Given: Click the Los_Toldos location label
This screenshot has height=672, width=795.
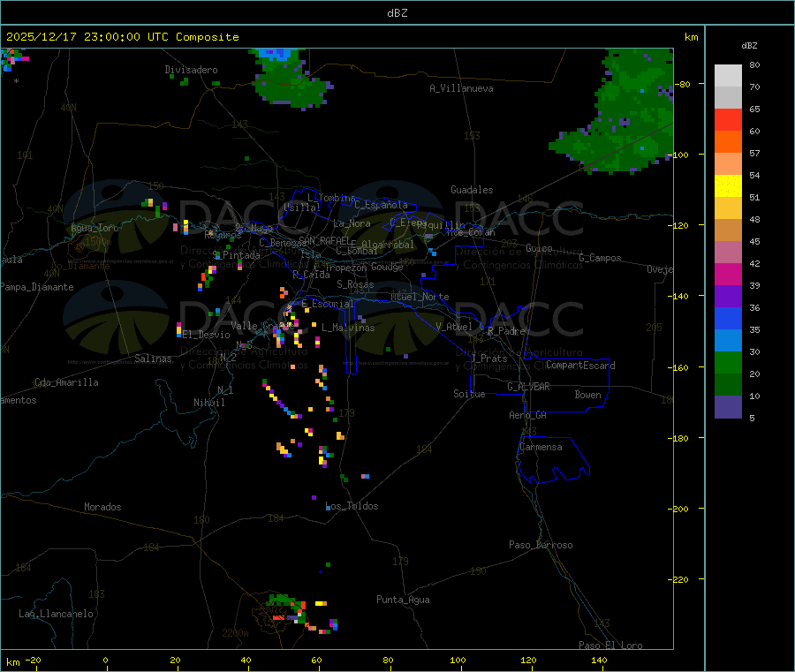Looking at the screenshot, I should (x=352, y=506).
